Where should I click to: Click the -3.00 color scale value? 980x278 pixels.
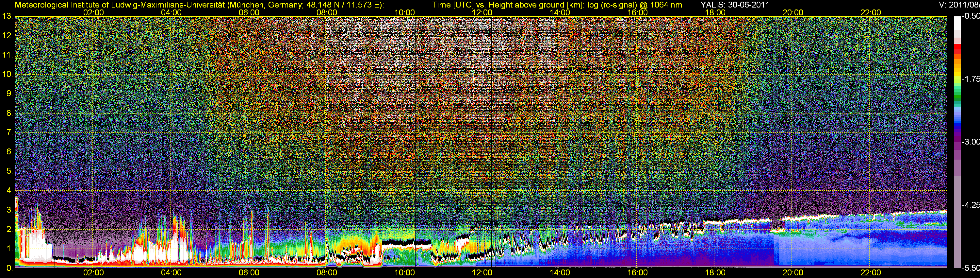click(x=971, y=142)
